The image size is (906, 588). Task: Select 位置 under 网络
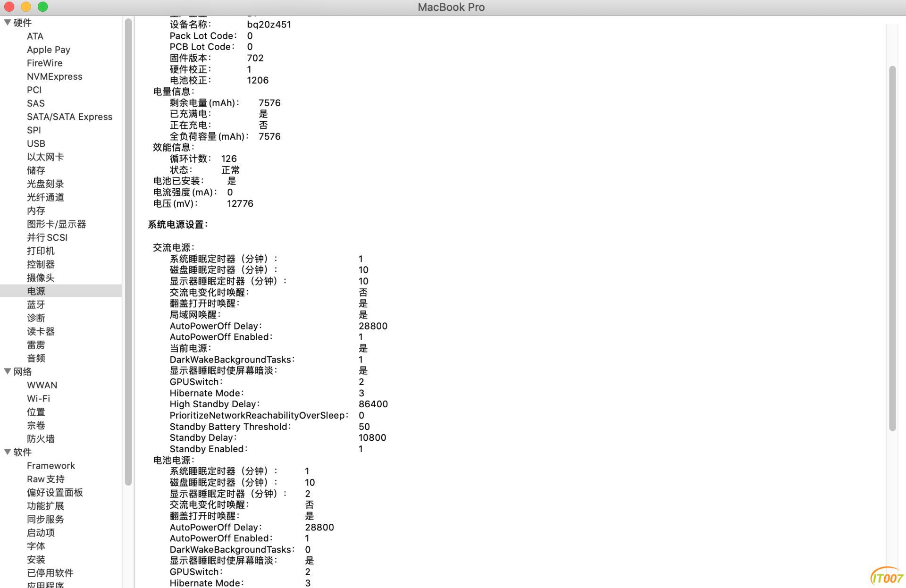click(36, 412)
